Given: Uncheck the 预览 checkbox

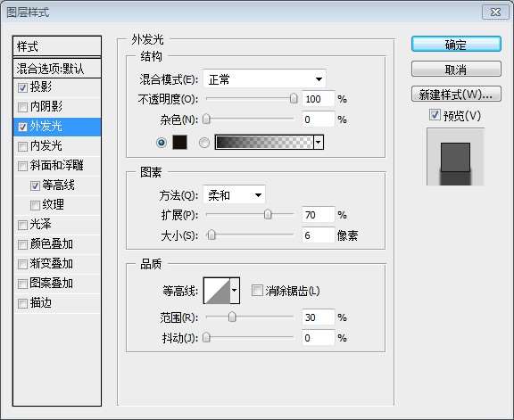Looking at the screenshot, I should [435, 115].
